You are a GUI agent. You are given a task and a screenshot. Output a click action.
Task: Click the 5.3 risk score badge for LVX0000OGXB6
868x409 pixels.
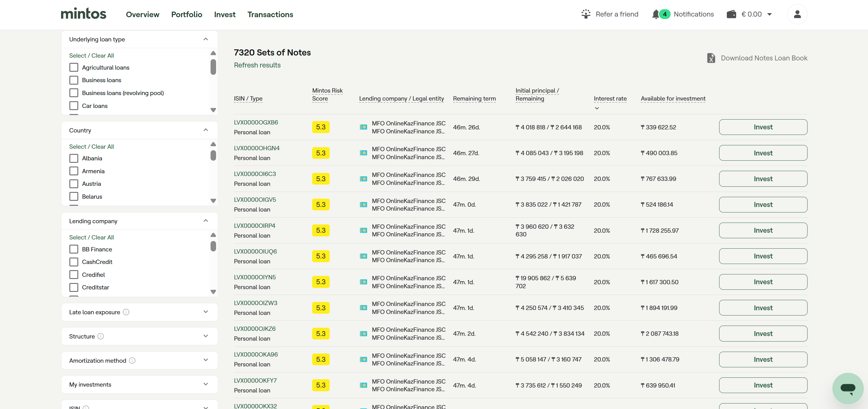pyautogui.click(x=320, y=127)
